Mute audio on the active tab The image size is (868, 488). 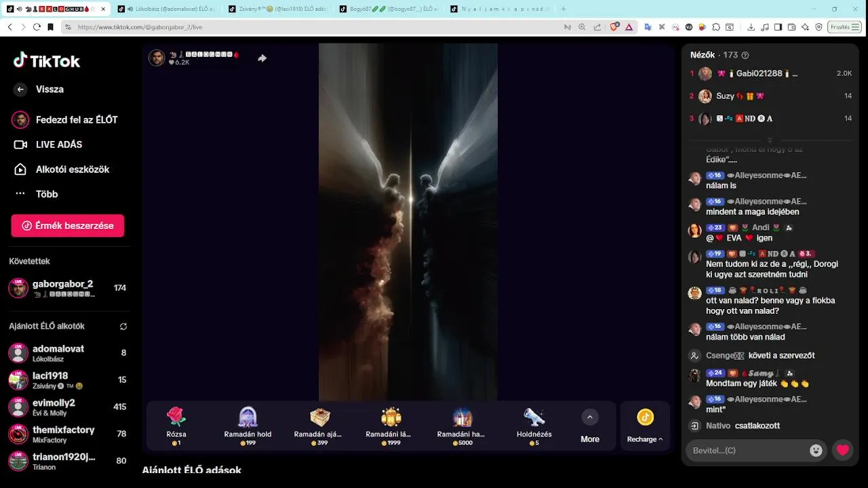[19, 9]
